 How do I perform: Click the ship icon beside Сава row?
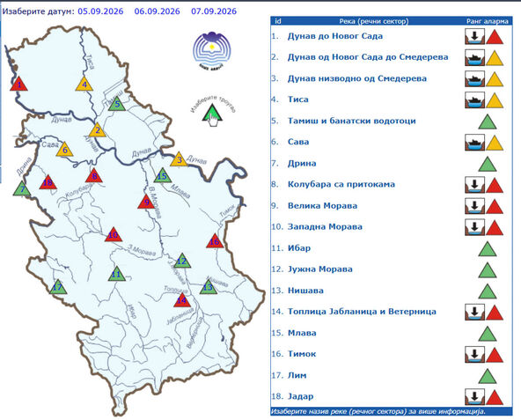click(474, 142)
